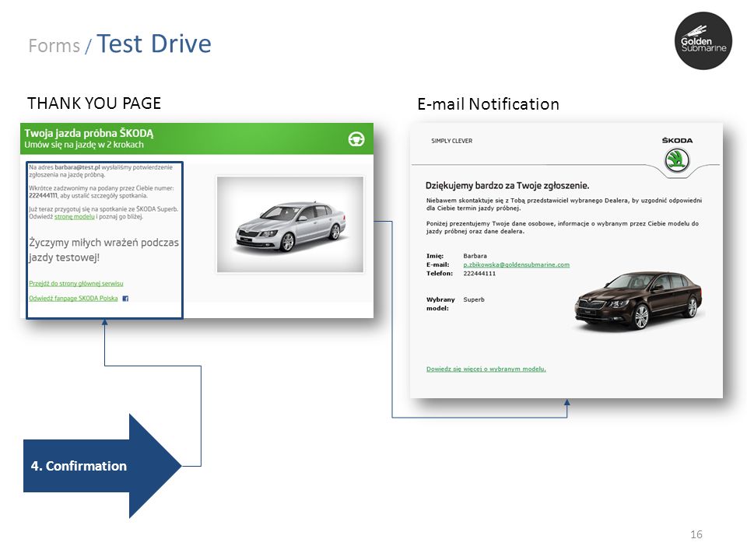This screenshot has height=560, width=747.
Task: Click the phone number 222444111 in email
Action: click(x=479, y=274)
